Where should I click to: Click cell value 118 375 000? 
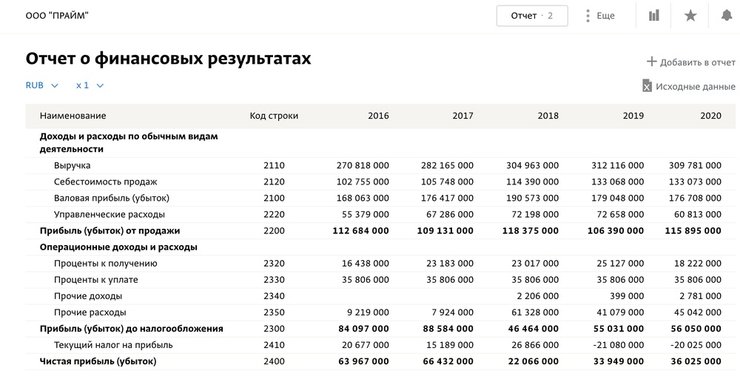[530, 231]
